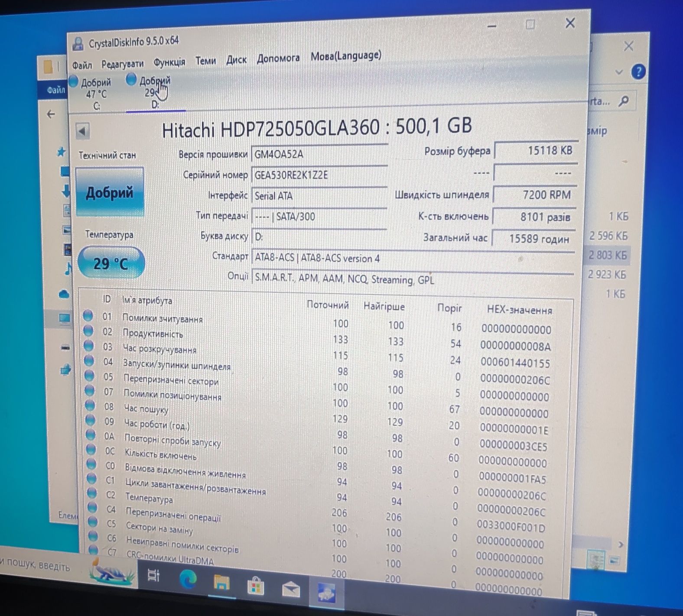Click the Добрий health status button

110,192
